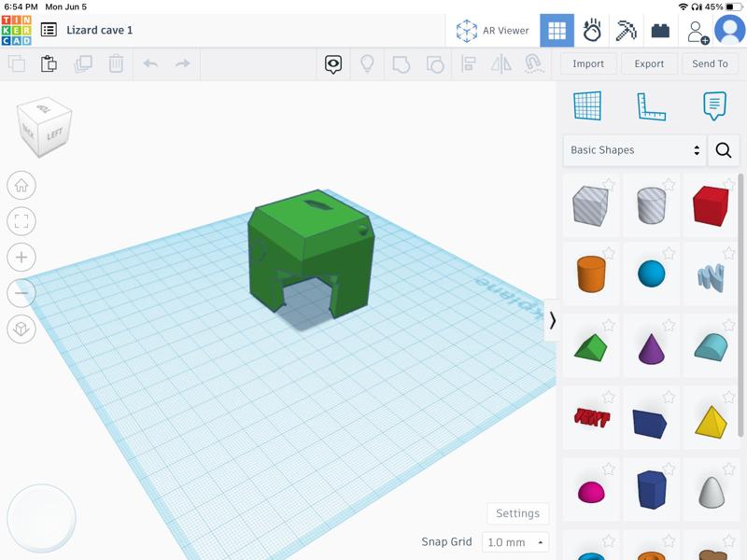Toggle the notes visibility eye icon
The image size is (747, 560).
click(333, 63)
